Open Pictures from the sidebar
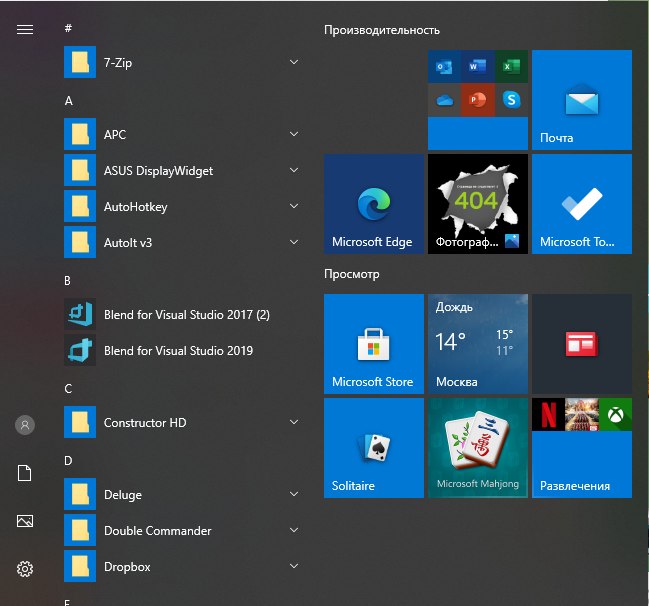 (x=25, y=521)
